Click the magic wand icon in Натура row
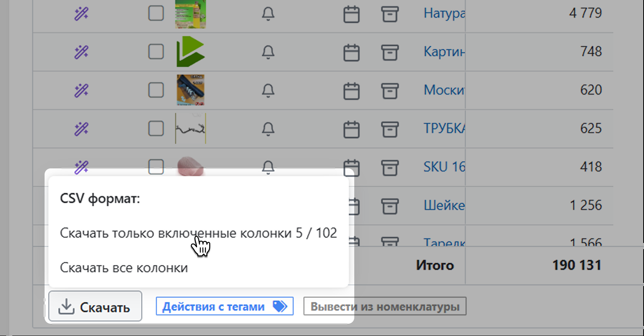 coord(81,13)
